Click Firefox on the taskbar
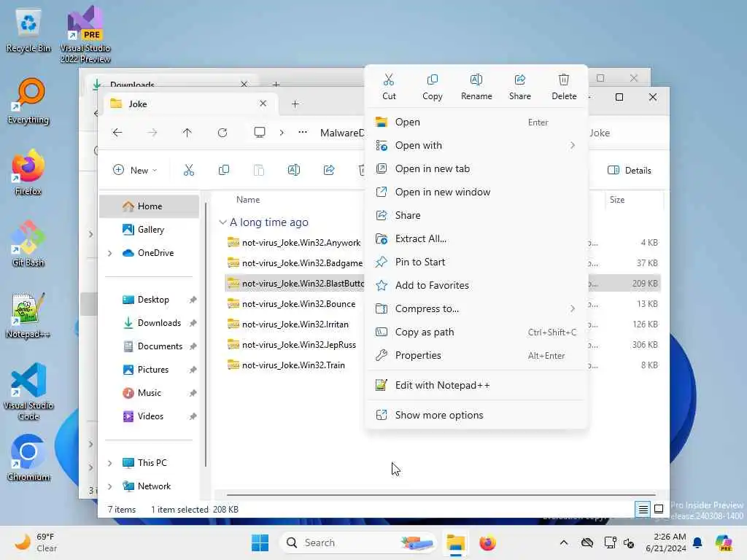 pos(487,542)
